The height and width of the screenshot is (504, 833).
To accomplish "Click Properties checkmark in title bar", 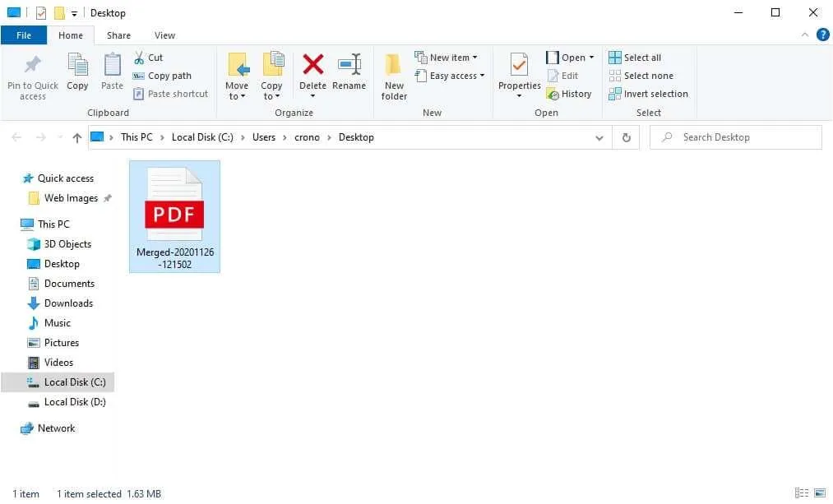I will (41, 13).
